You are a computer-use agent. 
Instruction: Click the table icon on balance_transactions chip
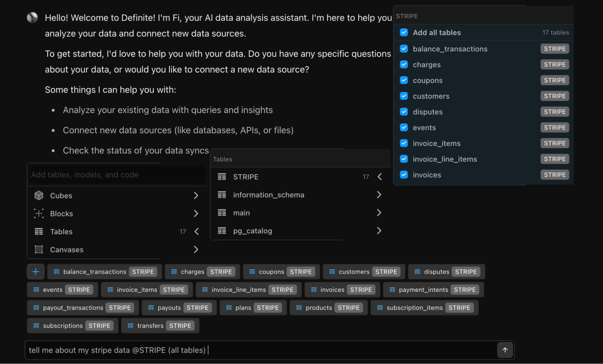pyautogui.click(x=56, y=272)
